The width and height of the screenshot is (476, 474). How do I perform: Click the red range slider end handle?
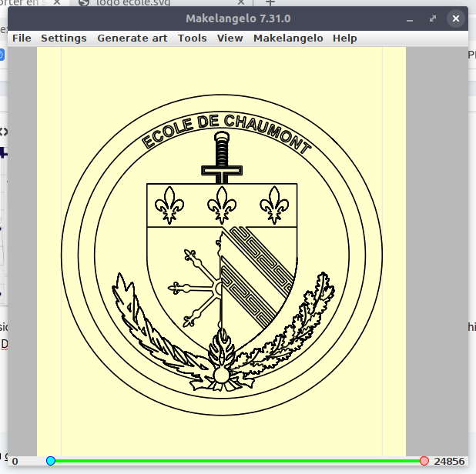(424, 461)
